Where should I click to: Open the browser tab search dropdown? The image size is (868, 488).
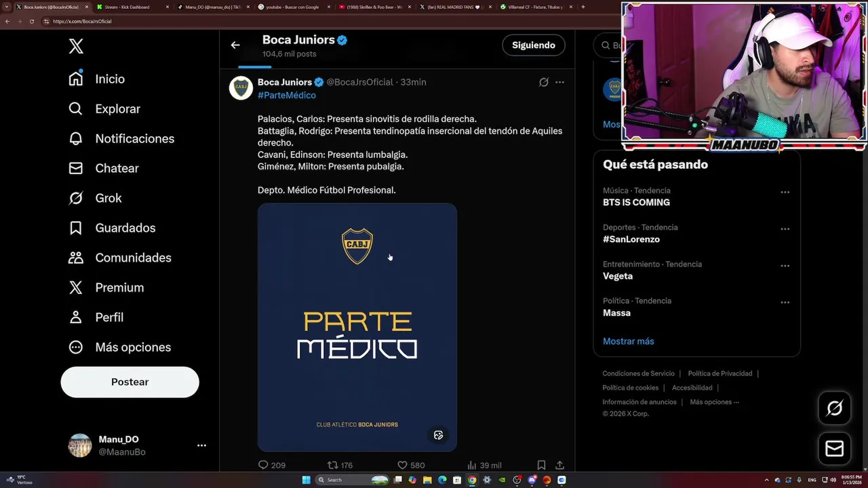click(8, 7)
